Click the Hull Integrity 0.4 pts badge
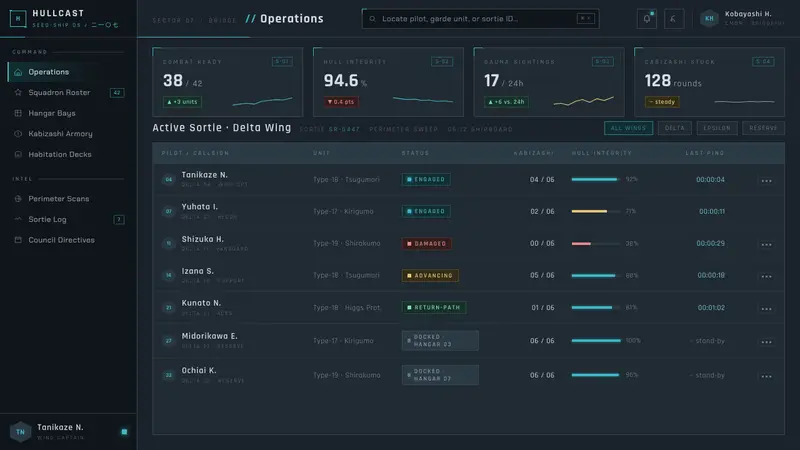The image size is (800, 450). [341, 102]
